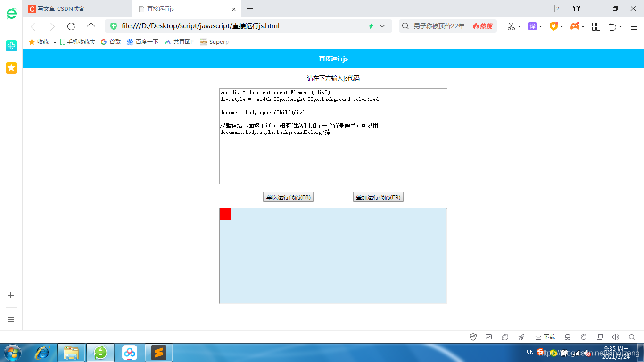The width and height of the screenshot is (644, 362).
Task: Expand the 收藏 dropdown arrow
Action: [55, 42]
